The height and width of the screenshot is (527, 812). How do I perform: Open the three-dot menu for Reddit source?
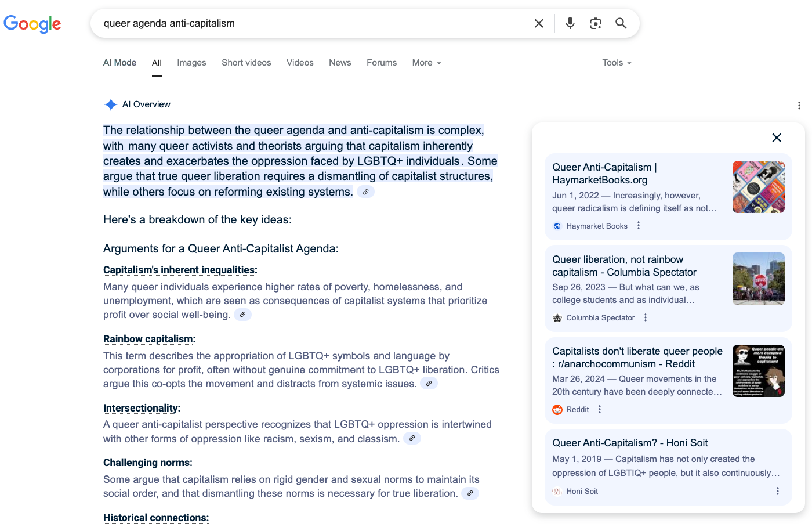tap(600, 409)
